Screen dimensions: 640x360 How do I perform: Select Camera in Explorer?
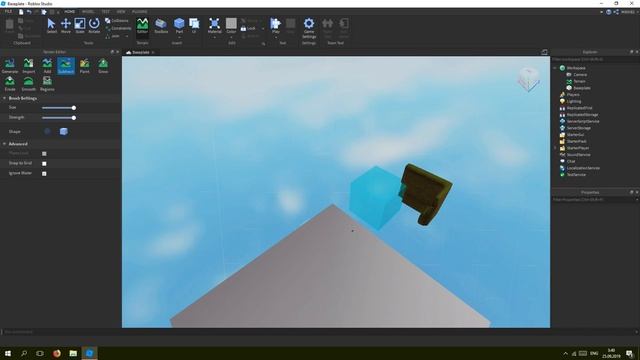click(580, 75)
